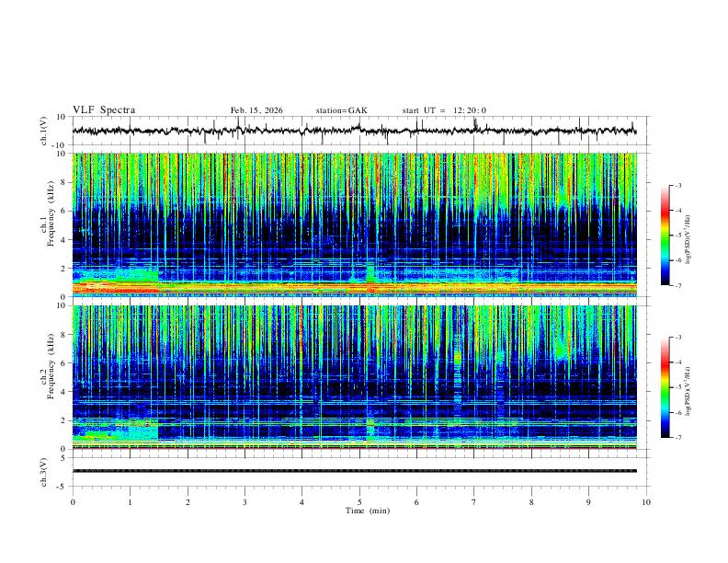Select the date "Feb. 15, 2026"
The width and height of the screenshot is (728, 563).
coord(256,110)
